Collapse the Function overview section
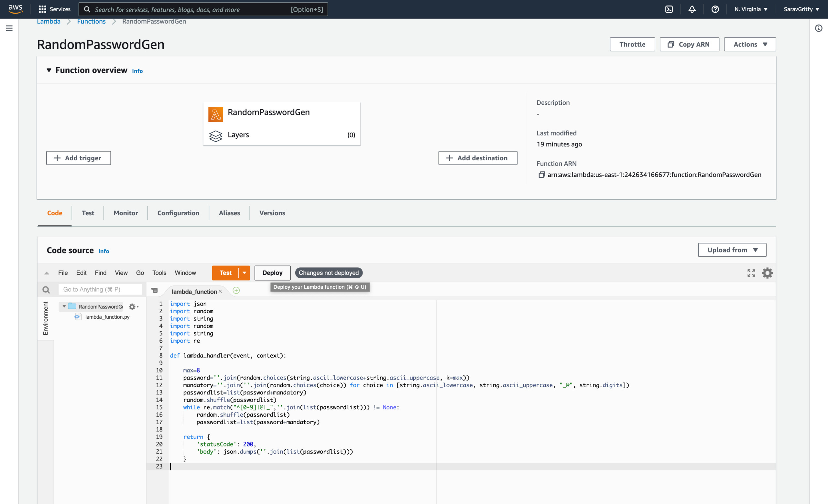828x504 pixels. [49, 70]
